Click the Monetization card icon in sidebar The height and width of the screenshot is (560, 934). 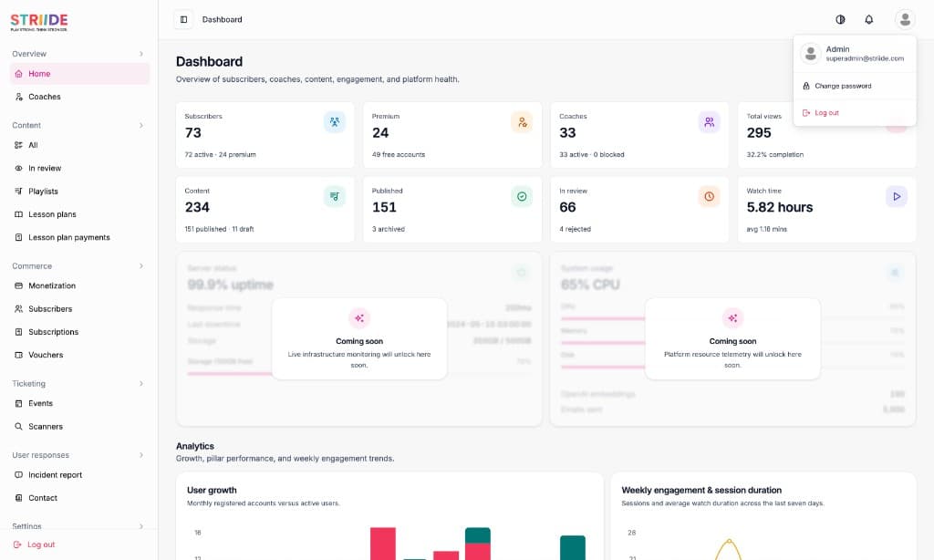[x=18, y=286]
